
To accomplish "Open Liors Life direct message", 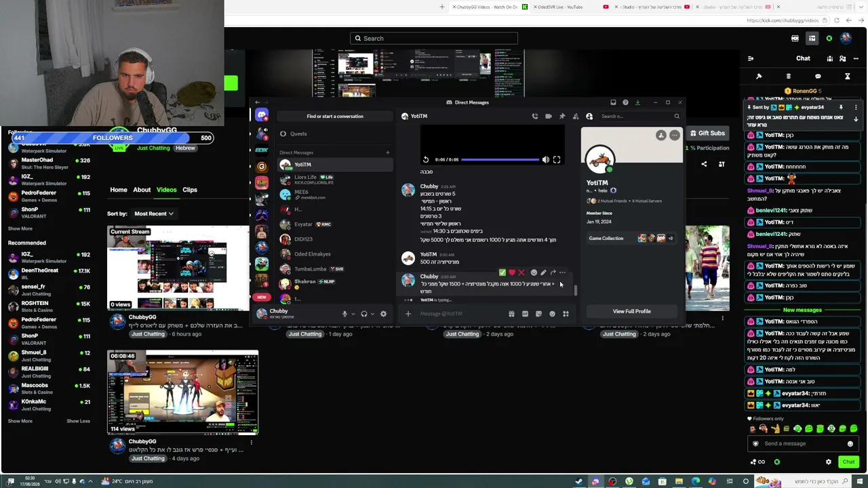I will (335, 180).
